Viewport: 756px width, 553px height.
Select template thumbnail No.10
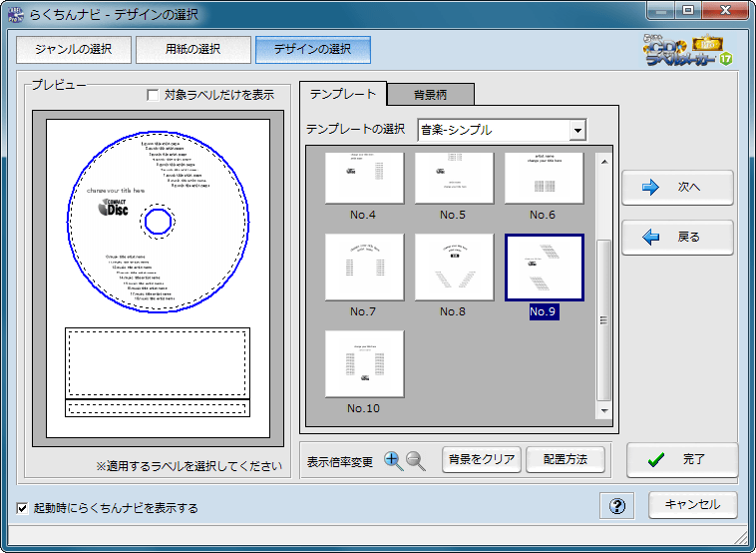[x=364, y=363]
